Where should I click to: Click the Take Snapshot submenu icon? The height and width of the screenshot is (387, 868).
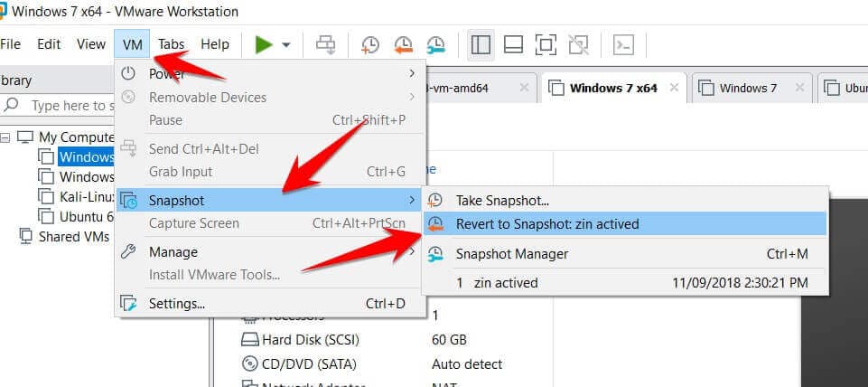coord(436,200)
